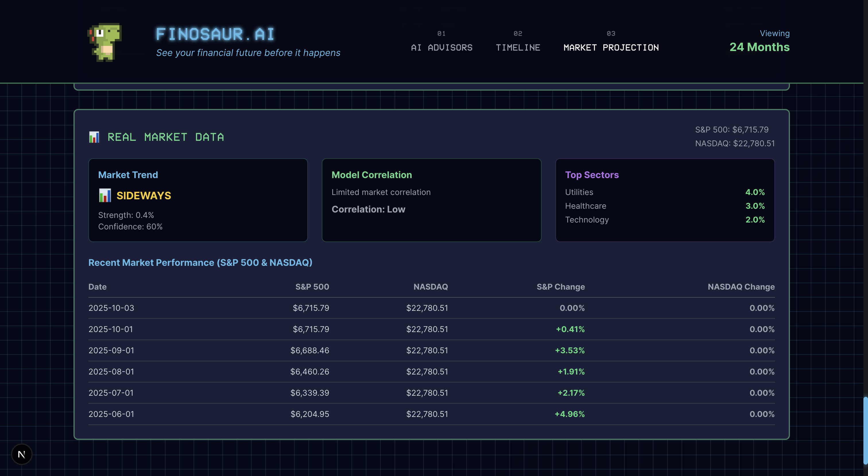
Task: Click the chart icon next to SIDEWAYS
Action: pos(105,195)
